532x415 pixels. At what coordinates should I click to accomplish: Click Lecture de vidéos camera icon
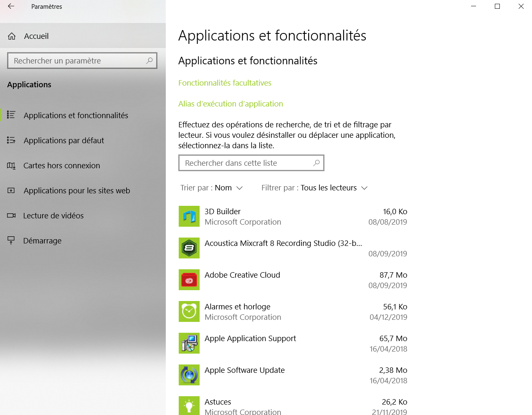click(x=11, y=215)
